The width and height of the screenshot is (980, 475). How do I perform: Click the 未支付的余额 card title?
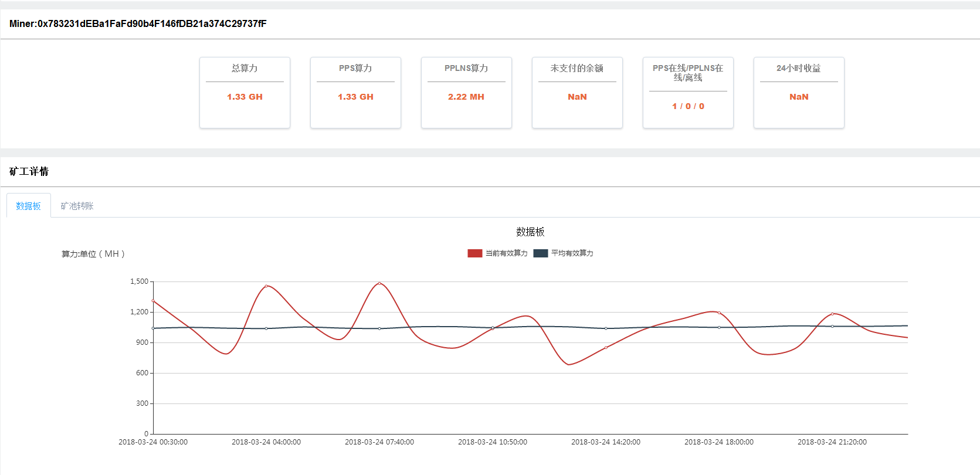tap(577, 68)
